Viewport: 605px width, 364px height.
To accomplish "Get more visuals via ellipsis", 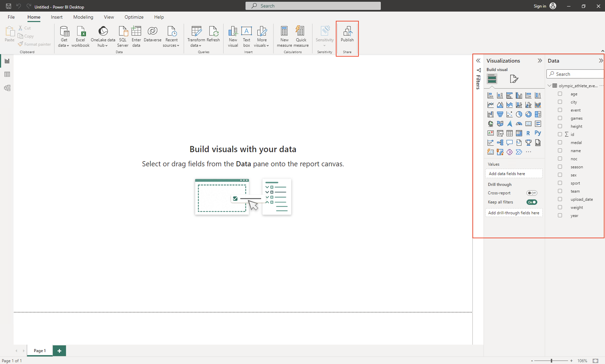I will [528, 152].
